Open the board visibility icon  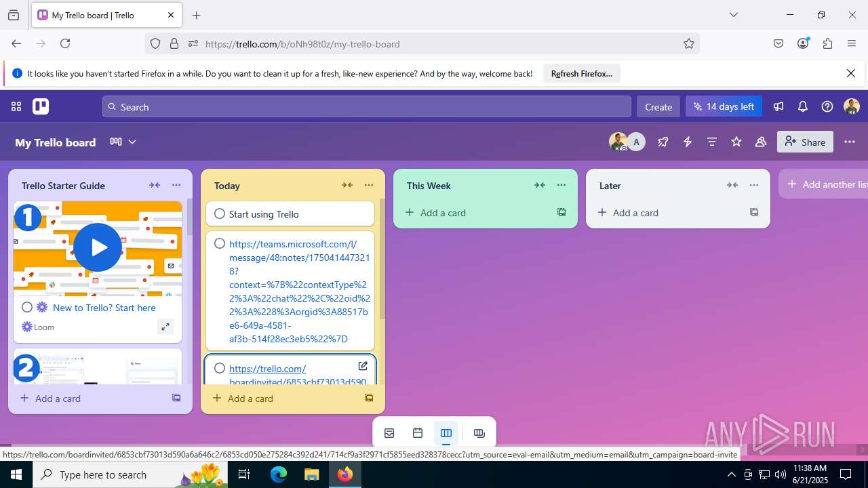[761, 142]
